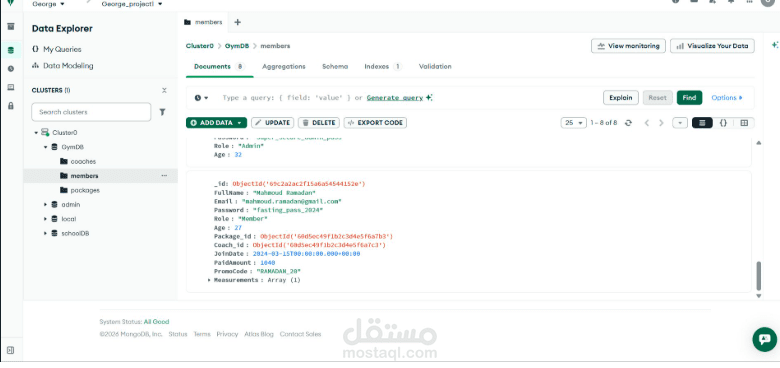The width and height of the screenshot is (780, 368).
Task: Open query Options link
Action: tap(727, 98)
